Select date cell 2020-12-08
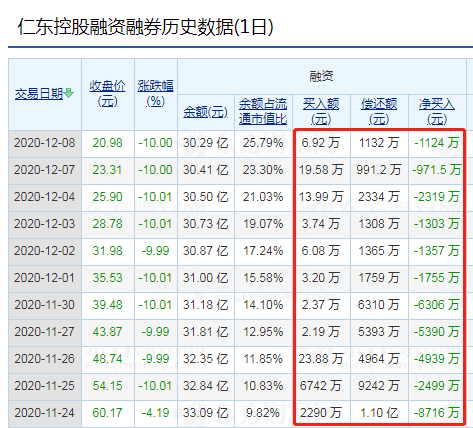The image size is (473, 428). (45, 143)
